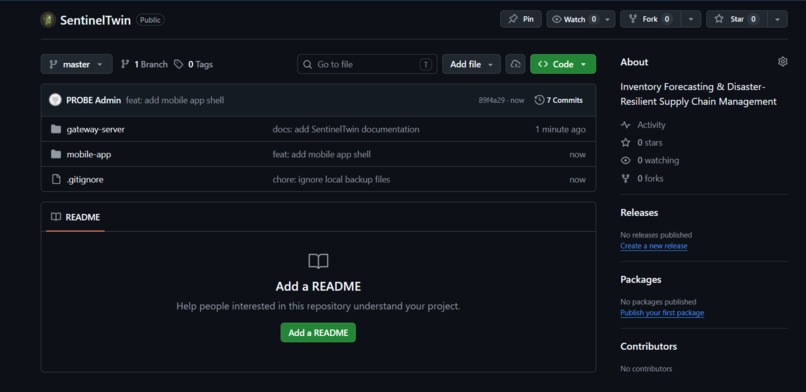
Task: Select the README tab
Action: [75, 217]
